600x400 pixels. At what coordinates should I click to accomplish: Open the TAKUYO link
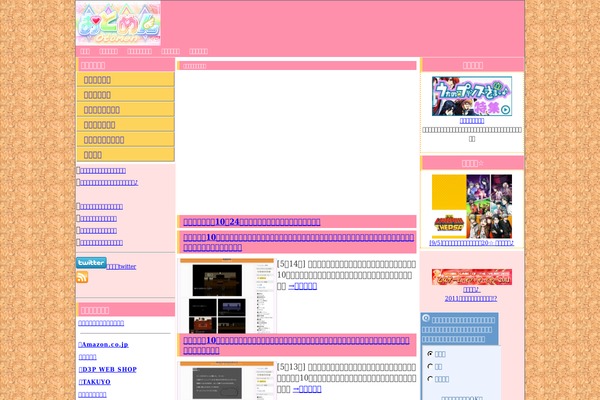[95, 382]
